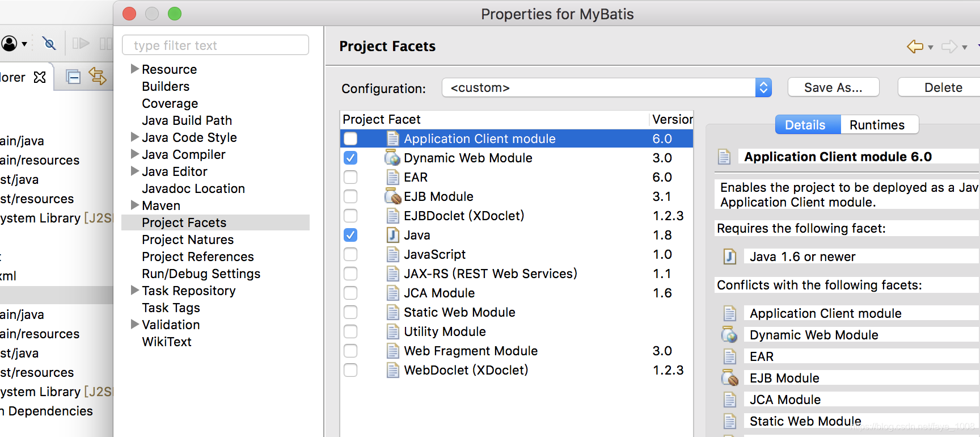Expand the Validation tree node
The width and height of the screenshot is (980, 437).
[134, 324]
